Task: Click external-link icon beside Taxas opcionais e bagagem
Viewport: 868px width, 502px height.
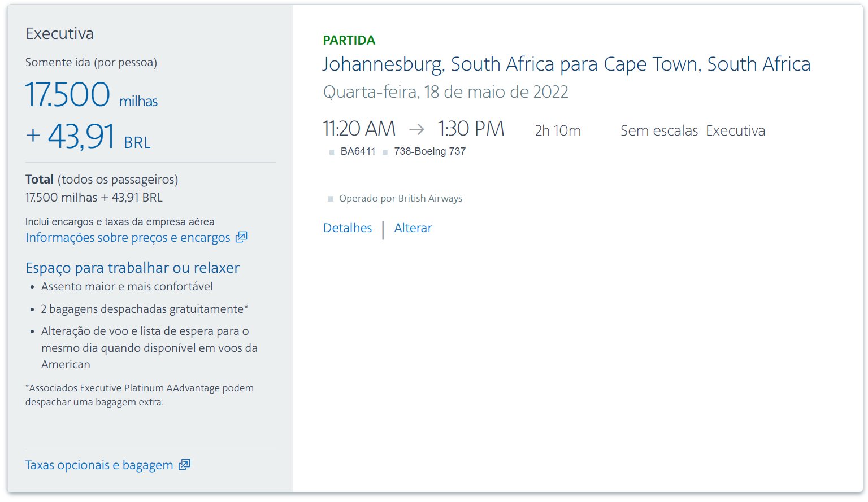Action: pos(184,465)
